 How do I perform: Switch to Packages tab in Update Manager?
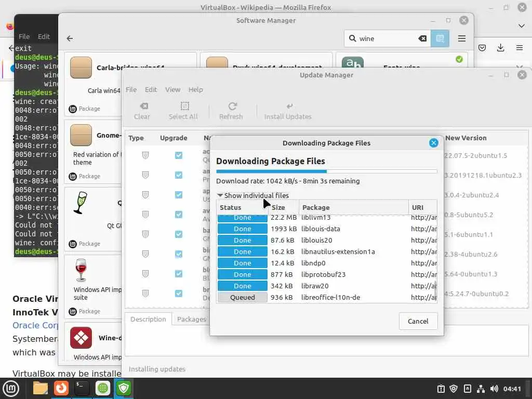click(x=191, y=320)
